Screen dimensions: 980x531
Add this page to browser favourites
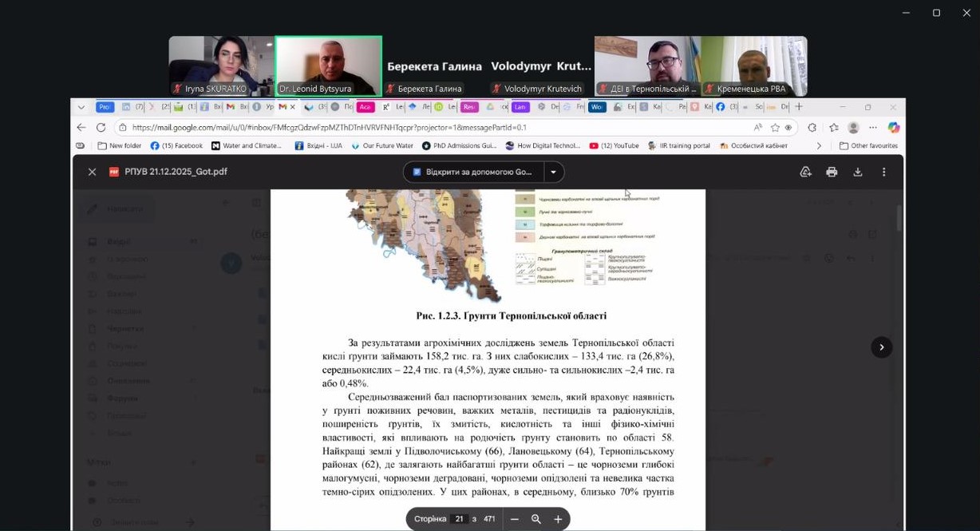(x=775, y=128)
